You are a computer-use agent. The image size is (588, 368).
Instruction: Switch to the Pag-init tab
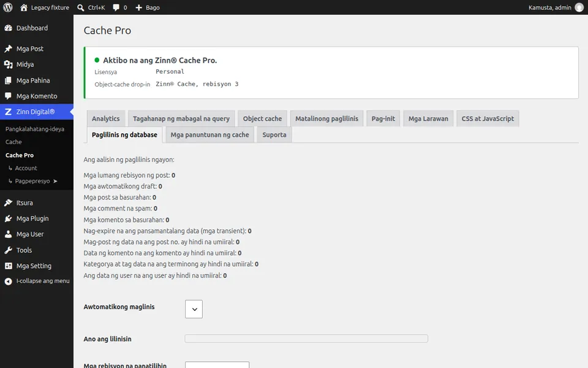tap(383, 118)
